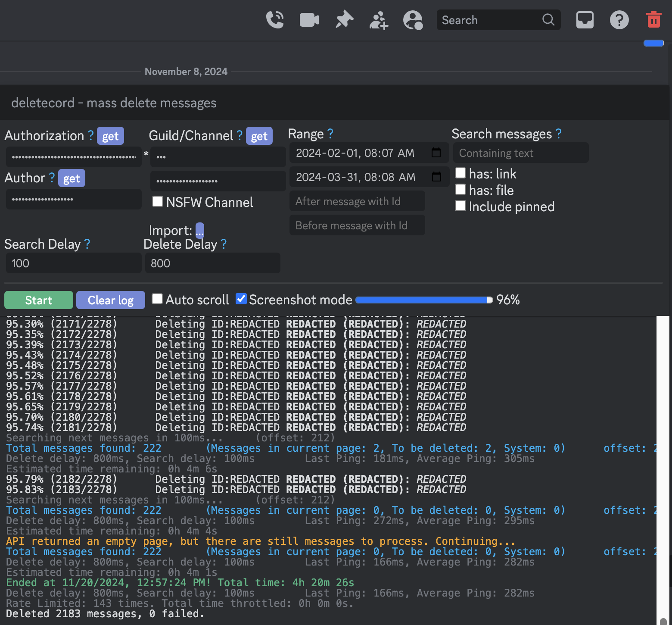Enable NSFW Channel checkbox
The image size is (672, 625).
point(158,201)
